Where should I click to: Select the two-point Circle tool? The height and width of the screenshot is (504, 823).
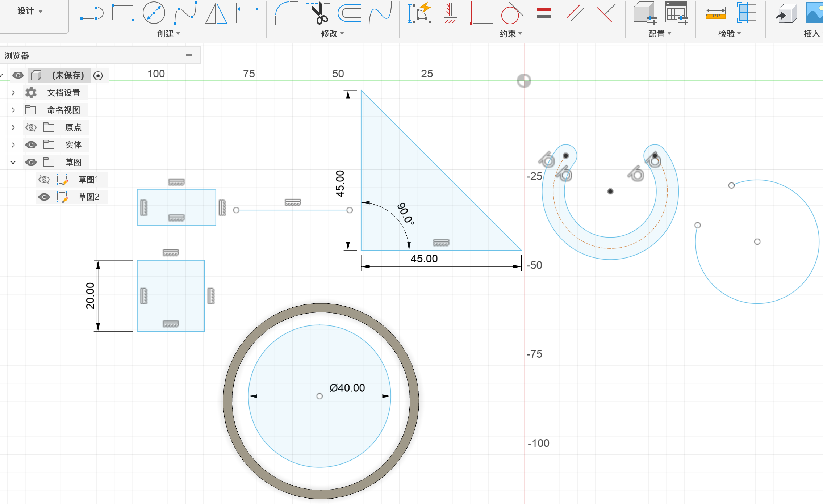point(154,13)
